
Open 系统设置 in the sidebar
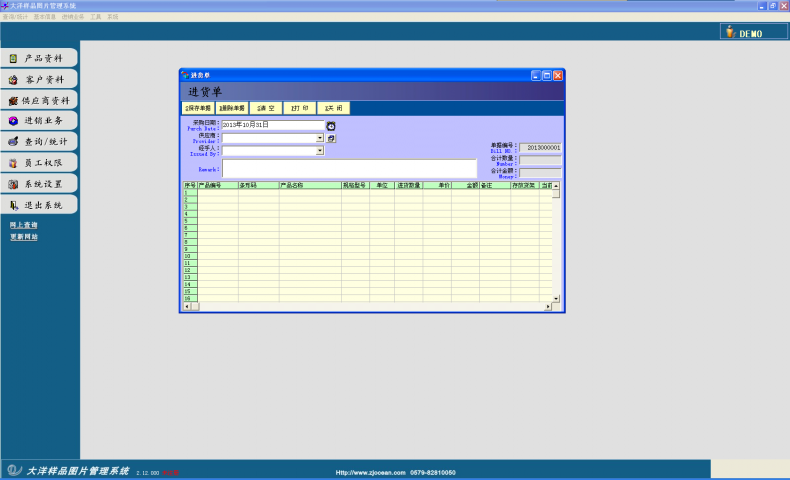point(38,184)
